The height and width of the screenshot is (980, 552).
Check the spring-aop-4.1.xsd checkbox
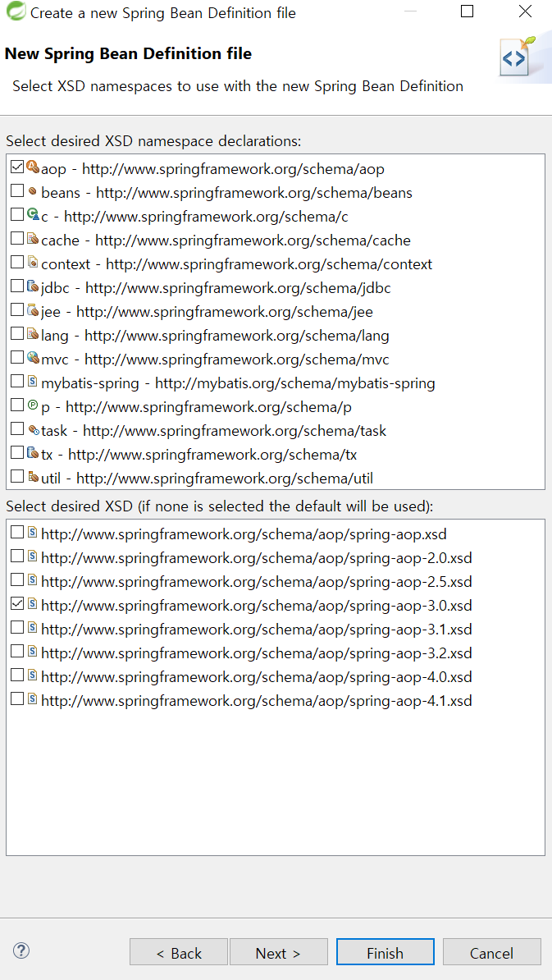(x=17, y=699)
